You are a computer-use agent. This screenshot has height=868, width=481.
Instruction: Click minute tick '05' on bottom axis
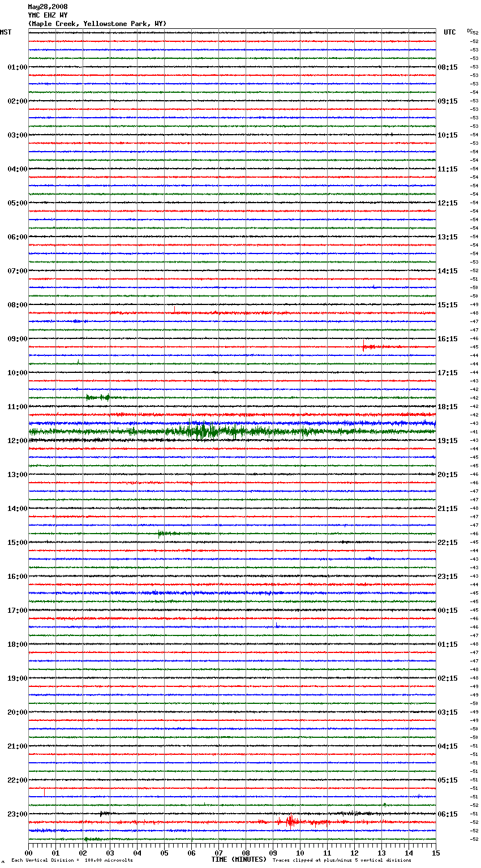point(164,853)
